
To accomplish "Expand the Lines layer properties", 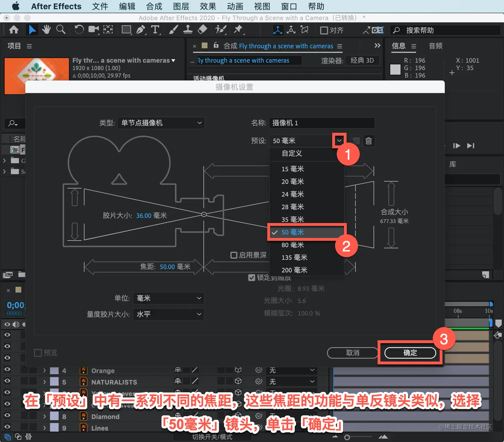I will pyautogui.click(x=44, y=428).
